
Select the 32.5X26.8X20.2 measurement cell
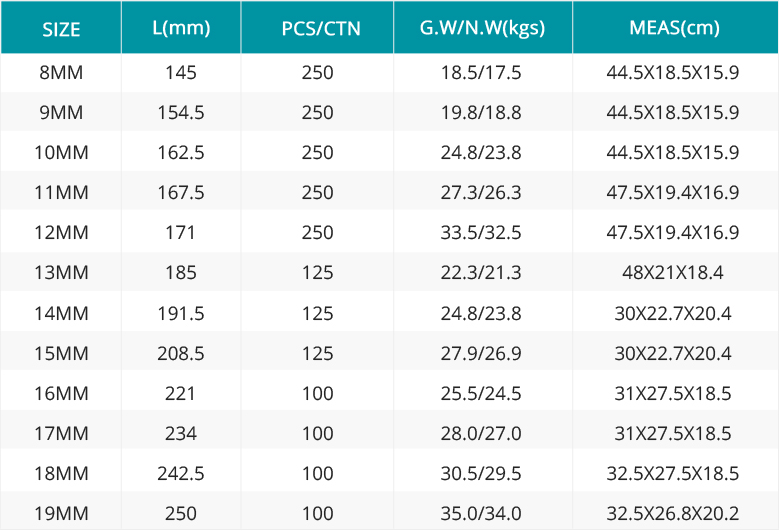point(675,513)
